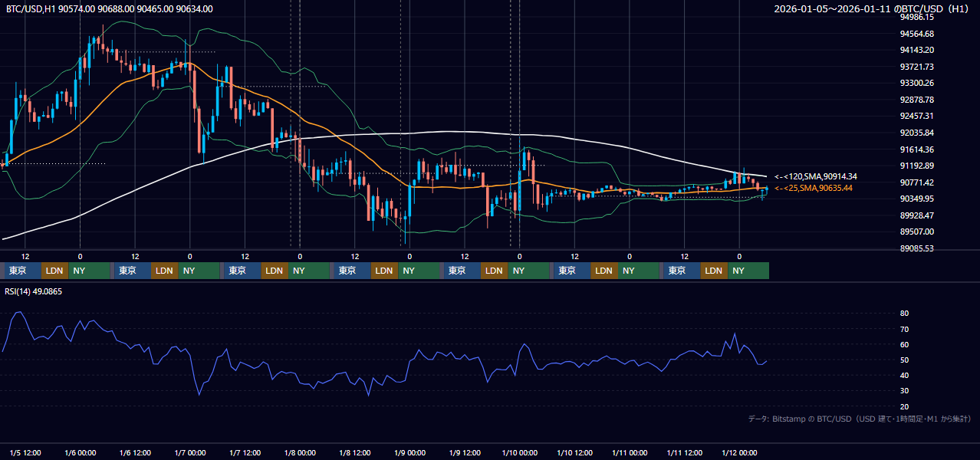Click the Bitstamp data source note

tap(860, 419)
